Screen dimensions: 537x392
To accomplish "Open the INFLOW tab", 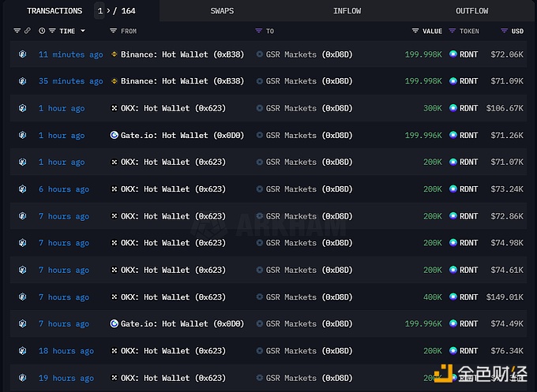I will [347, 11].
